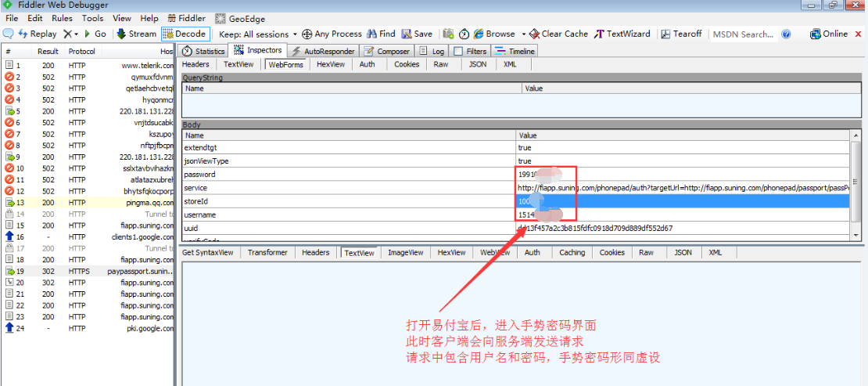Click the Go resume button
The width and height of the screenshot is (868, 386).
pos(95,34)
